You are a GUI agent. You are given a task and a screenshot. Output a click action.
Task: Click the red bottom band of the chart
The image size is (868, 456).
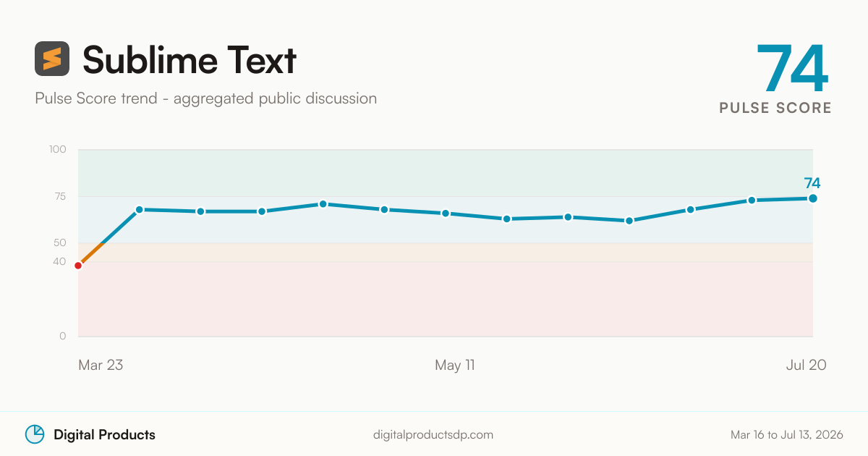point(446,299)
